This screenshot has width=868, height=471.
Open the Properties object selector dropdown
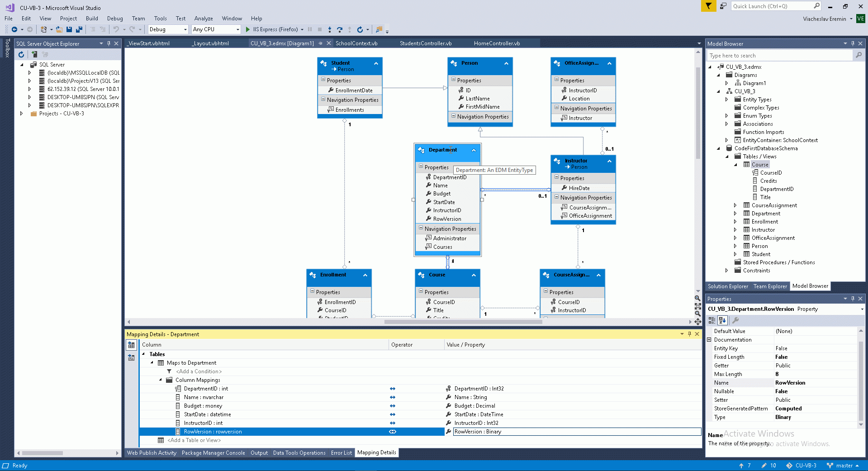click(862, 309)
